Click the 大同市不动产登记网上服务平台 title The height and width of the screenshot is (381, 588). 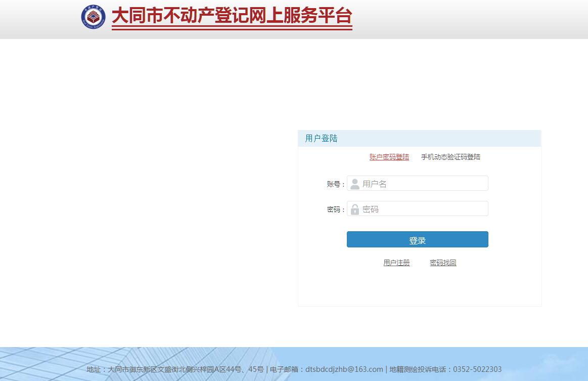(x=232, y=16)
